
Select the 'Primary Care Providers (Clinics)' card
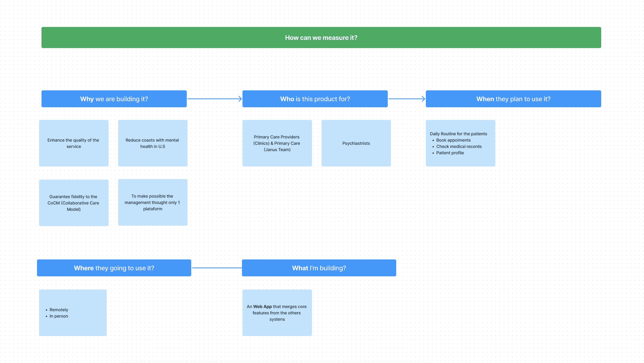277,143
